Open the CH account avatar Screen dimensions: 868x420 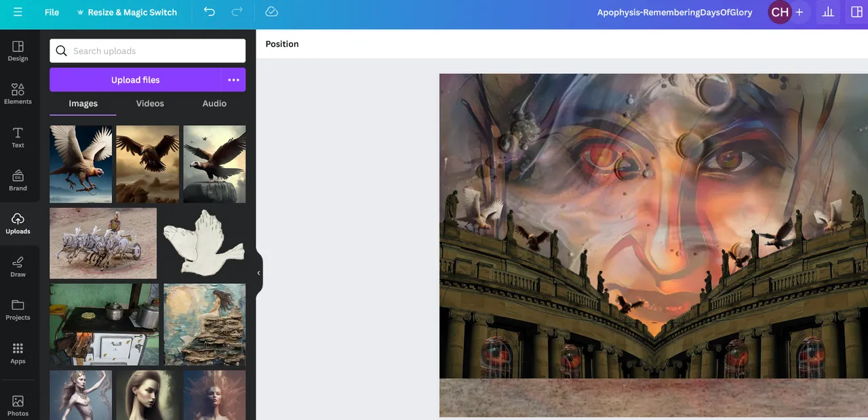780,12
